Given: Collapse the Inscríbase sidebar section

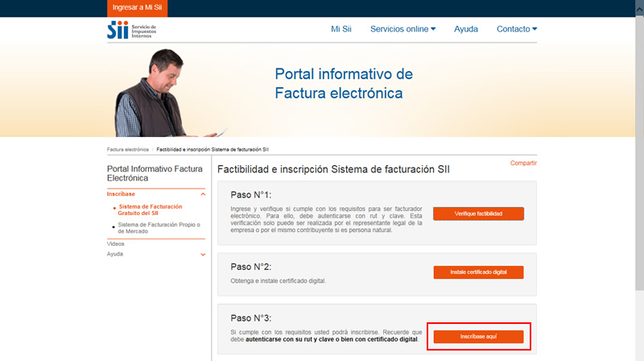Looking at the screenshot, I should 203,194.
